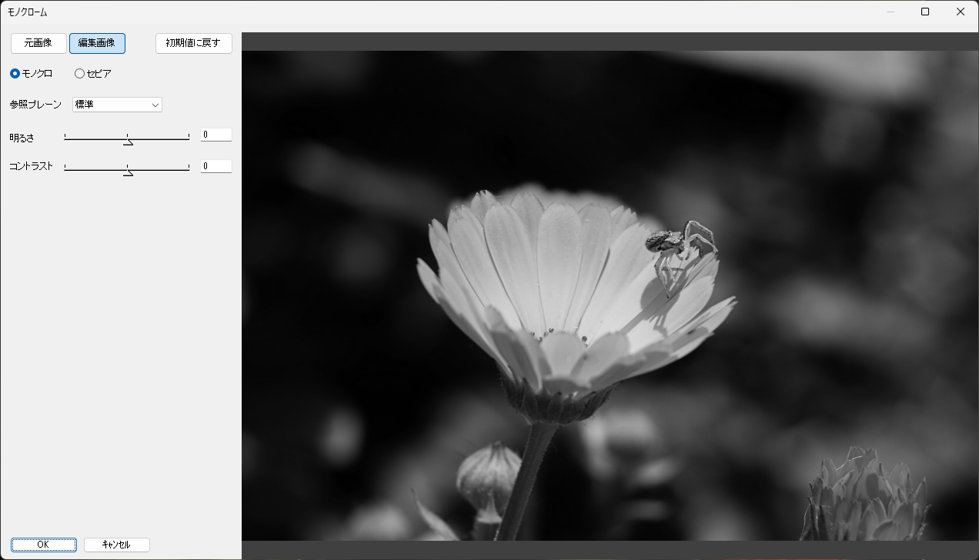Image resolution: width=979 pixels, height=560 pixels.
Task: Discard the changes with キャンセル
Action: click(116, 545)
